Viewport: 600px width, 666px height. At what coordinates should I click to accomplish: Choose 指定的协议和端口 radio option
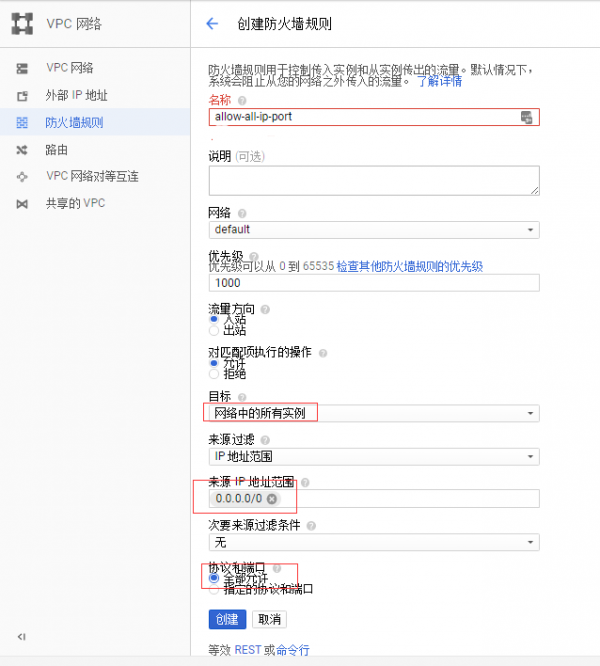[214, 589]
